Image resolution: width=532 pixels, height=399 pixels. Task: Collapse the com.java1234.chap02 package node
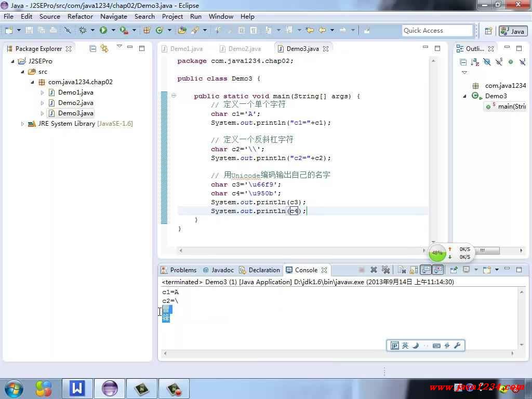[33, 82]
